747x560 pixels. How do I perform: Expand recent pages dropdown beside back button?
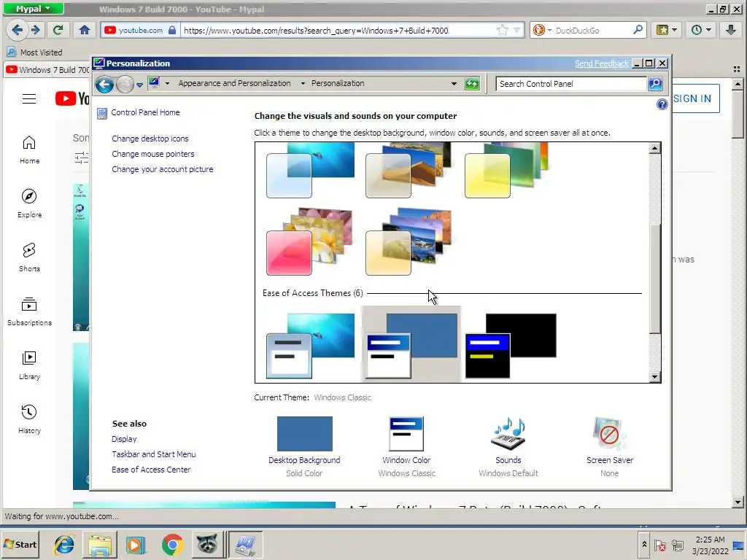click(x=139, y=85)
